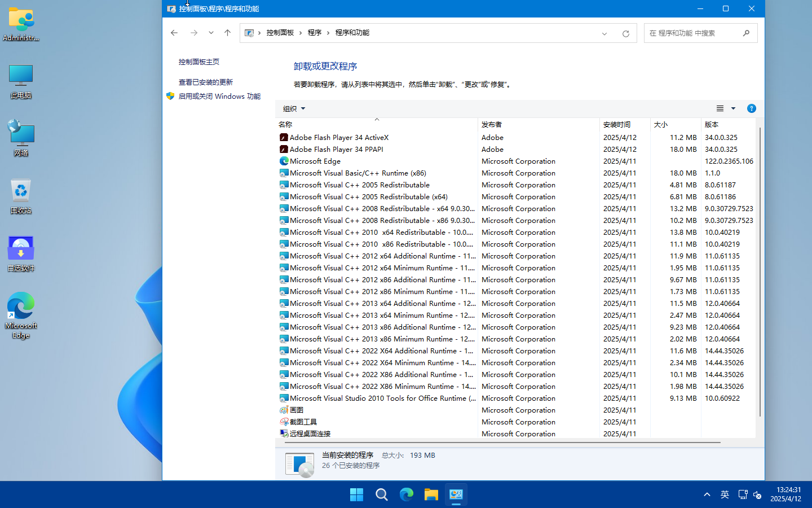Image resolution: width=812 pixels, height=508 pixels.
Task: Click 控制面板 in the address breadcrumb
Action: 280,33
